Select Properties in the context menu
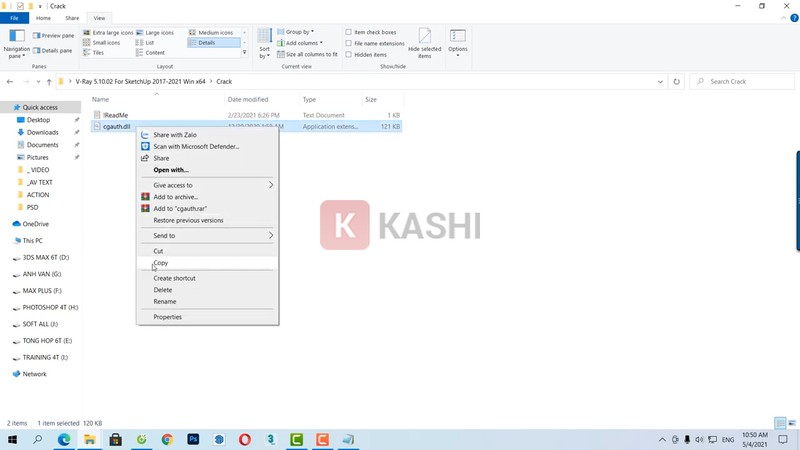This screenshot has width=800, height=450. [x=167, y=317]
